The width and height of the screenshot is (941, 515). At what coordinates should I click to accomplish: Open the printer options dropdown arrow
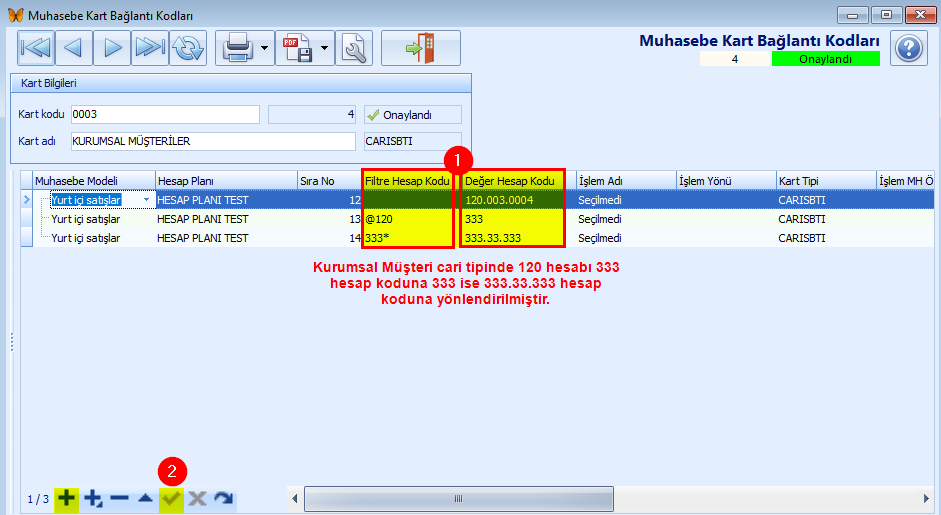(265, 48)
